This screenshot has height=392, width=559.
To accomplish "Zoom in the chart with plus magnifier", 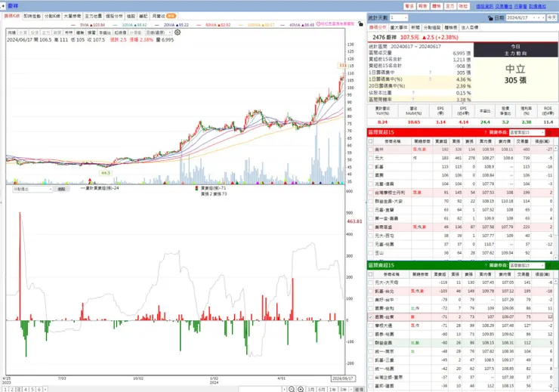I will 301,389.
